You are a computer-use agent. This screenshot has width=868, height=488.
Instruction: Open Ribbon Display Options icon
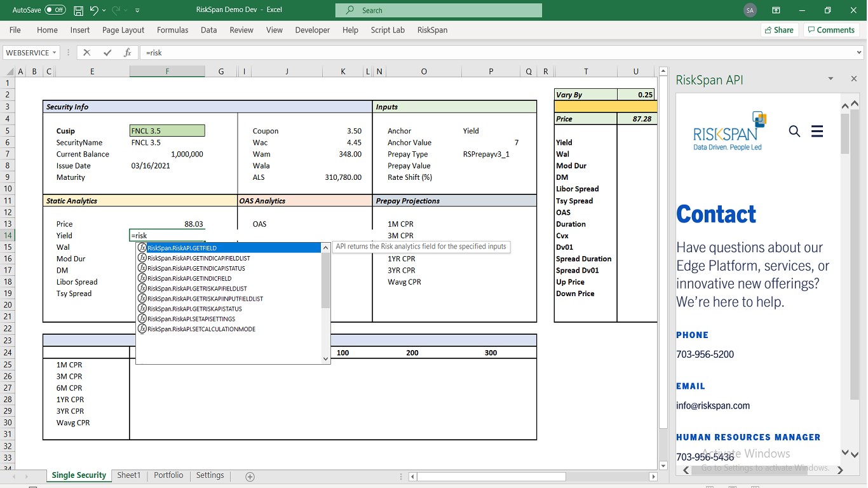(776, 10)
